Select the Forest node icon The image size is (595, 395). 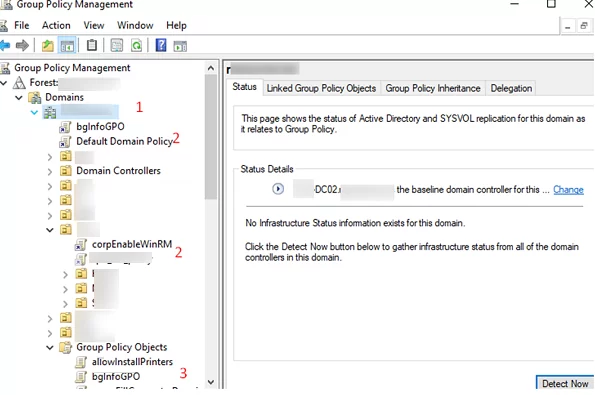tap(19, 82)
